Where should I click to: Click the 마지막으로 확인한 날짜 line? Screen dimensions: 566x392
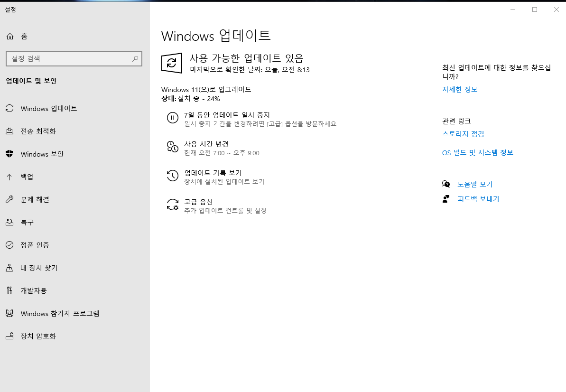point(250,69)
